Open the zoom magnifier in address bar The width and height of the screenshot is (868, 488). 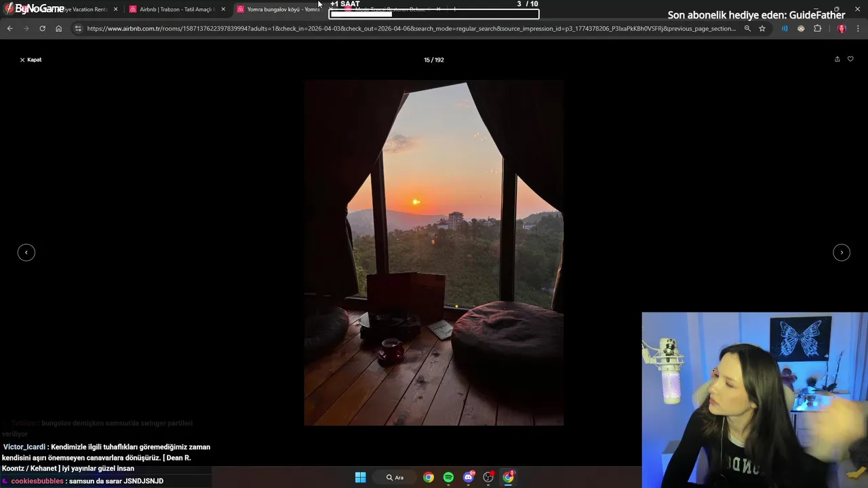(x=747, y=28)
